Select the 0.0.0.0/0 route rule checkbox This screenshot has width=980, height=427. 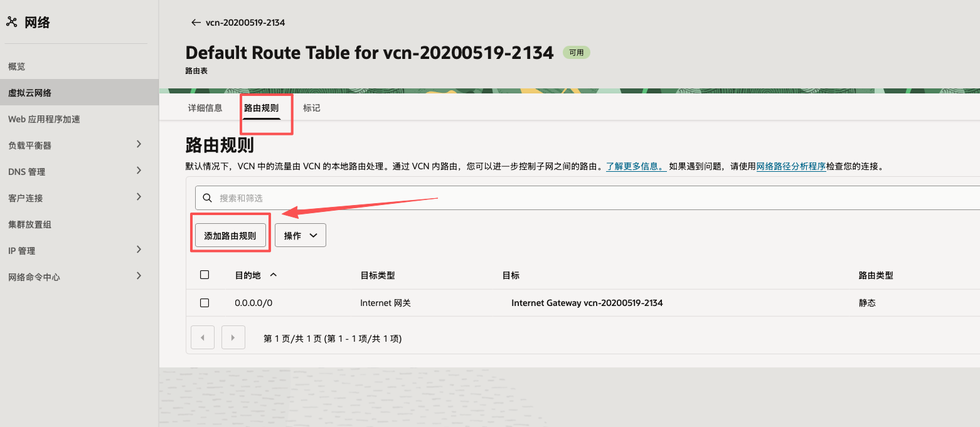204,303
